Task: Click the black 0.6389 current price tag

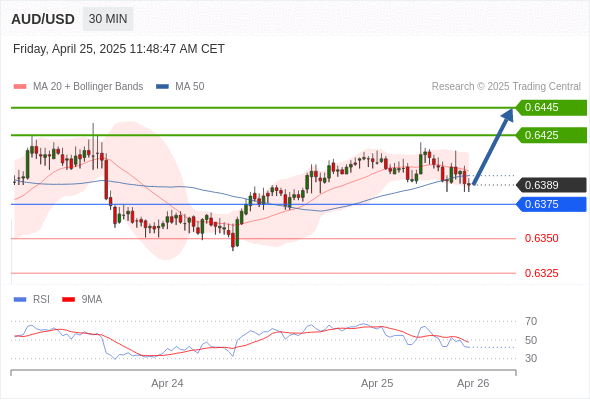Action: click(551, 185)
